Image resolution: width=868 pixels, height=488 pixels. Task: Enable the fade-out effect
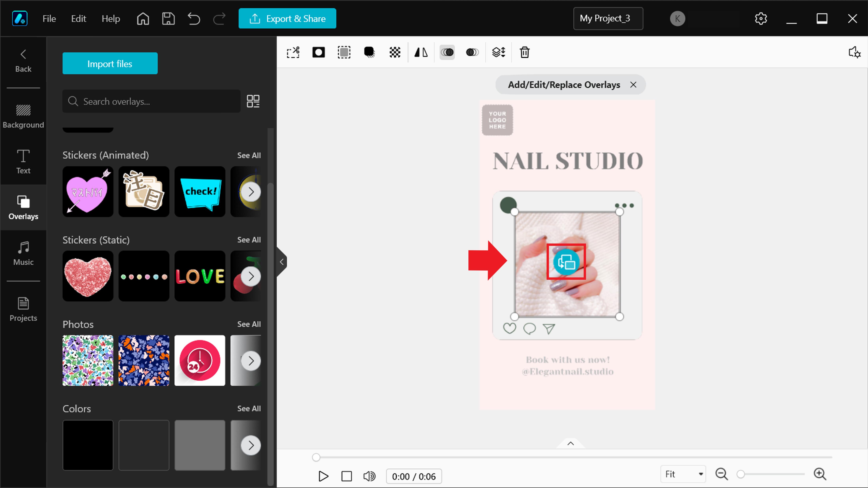tap(472, 52)
